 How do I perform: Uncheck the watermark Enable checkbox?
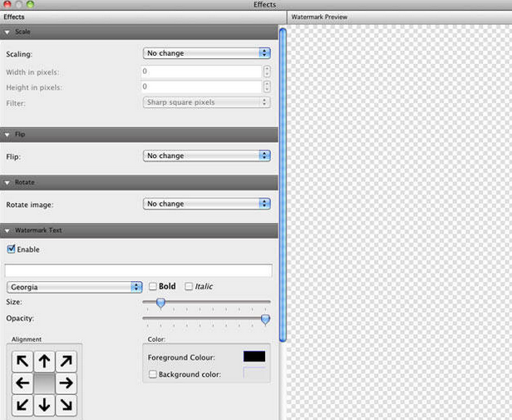point(11,249)
